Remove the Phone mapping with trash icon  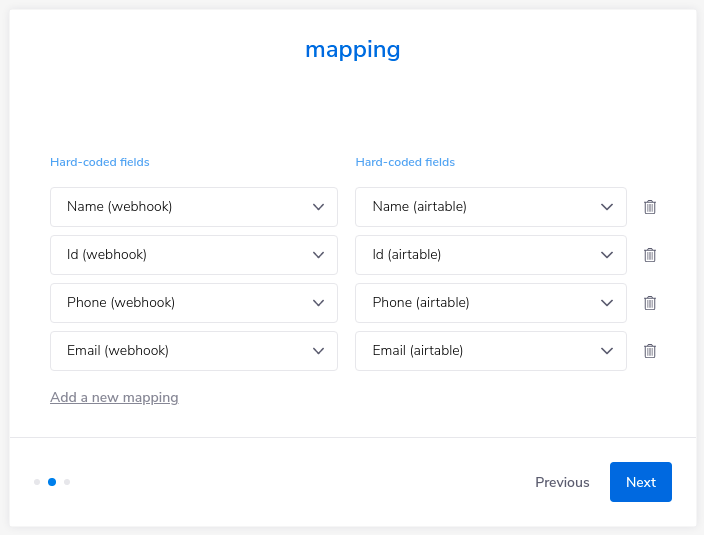click(649, 303)
